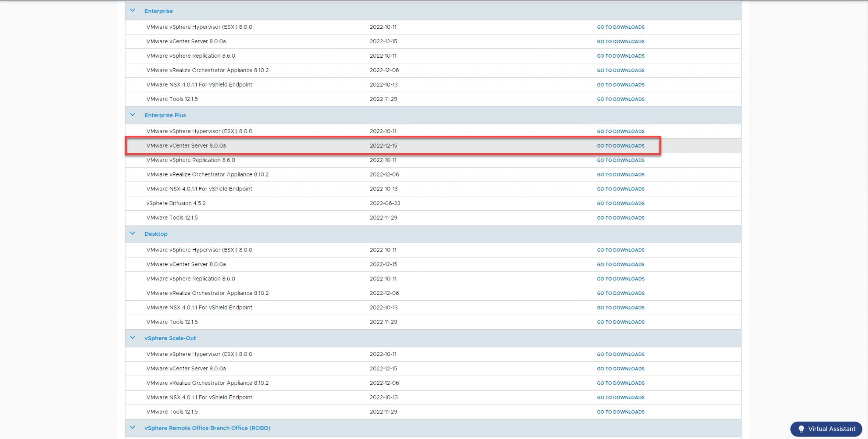
Task: Collapse the Enterprise Plus section
Action: [132, 115]
